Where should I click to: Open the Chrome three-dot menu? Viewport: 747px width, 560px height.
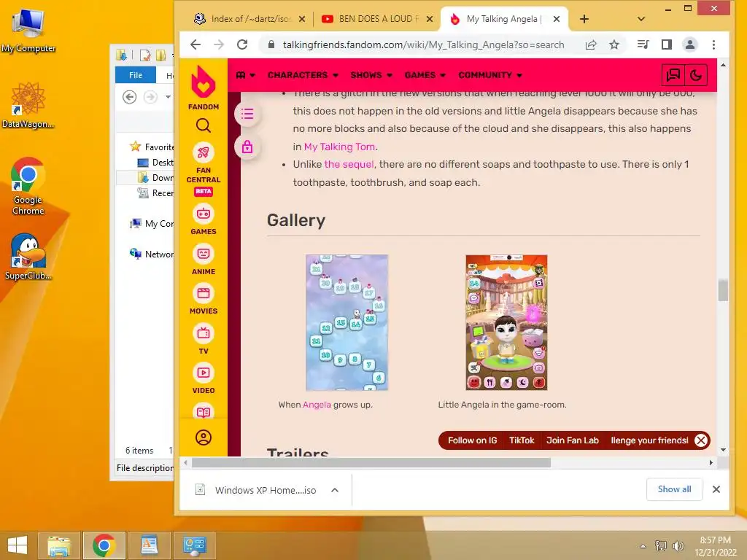pos(713,44)
